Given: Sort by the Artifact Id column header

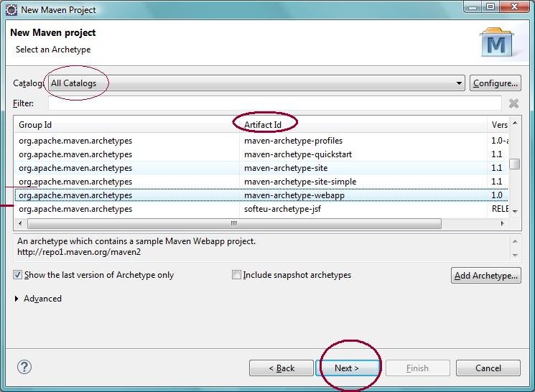Looking at the screenshot, I should (x=363, y=125).
